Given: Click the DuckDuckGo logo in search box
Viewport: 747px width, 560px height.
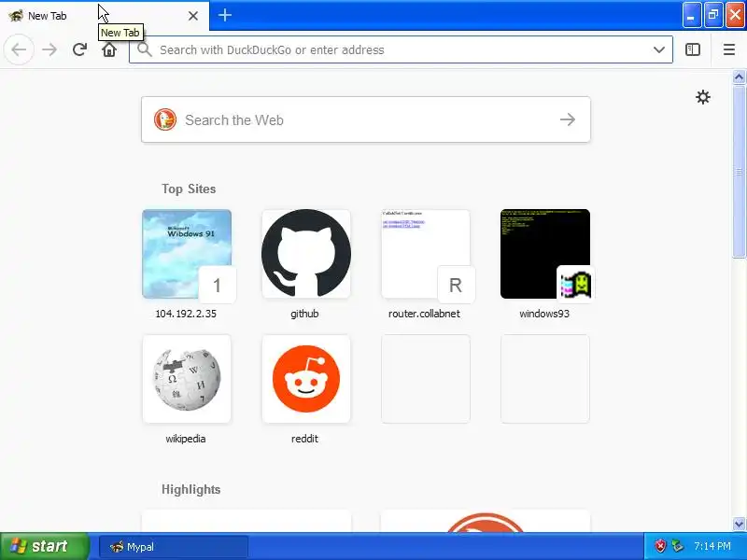Looking at the screenshot, I should tap(165, 119).
